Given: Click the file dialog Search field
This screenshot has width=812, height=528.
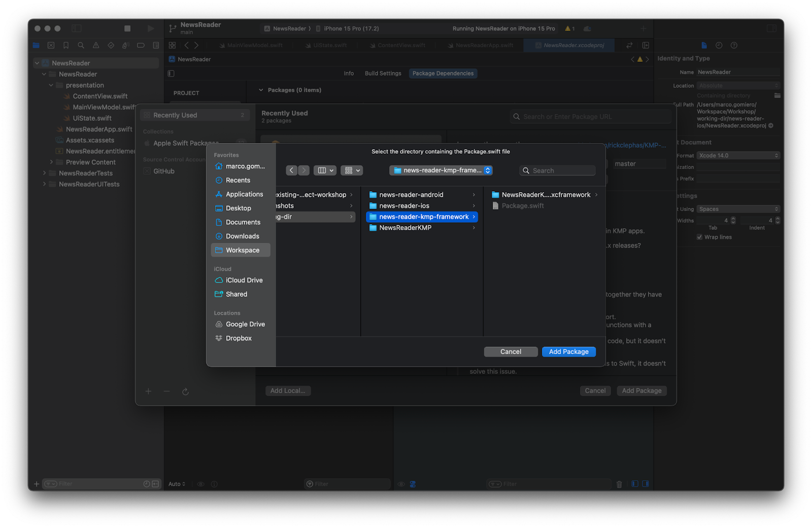Looking at the screenshot, I should coord(557,170).
